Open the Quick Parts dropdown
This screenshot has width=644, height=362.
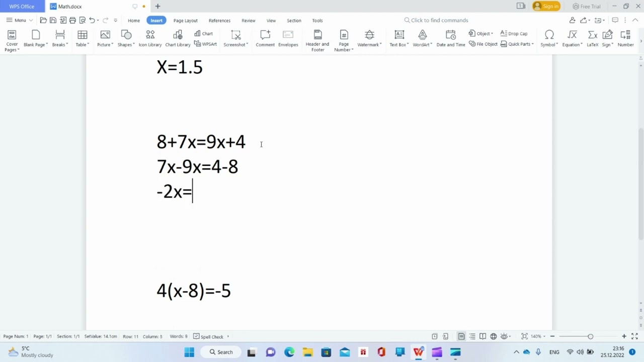tap(517, 44)
